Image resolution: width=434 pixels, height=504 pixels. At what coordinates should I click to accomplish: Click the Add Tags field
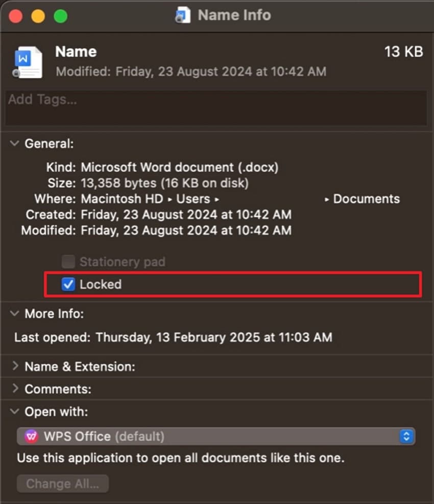click(x=216, y=108)
